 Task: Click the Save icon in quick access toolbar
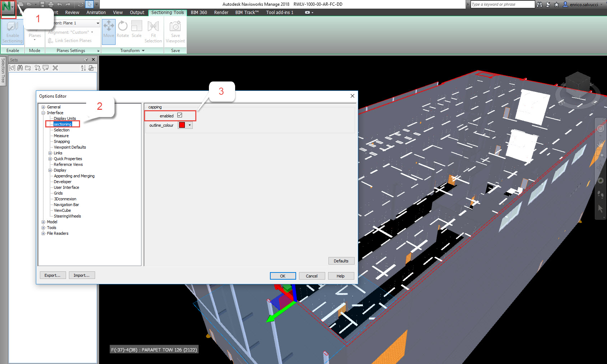coord(42,4)
